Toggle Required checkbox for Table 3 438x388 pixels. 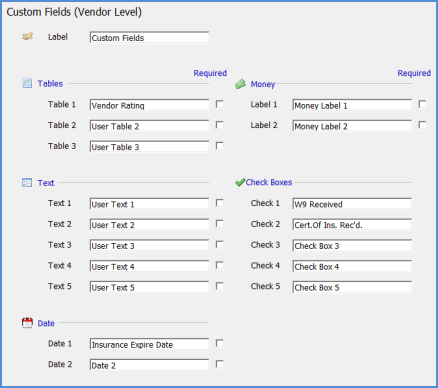tap(219, 145)
